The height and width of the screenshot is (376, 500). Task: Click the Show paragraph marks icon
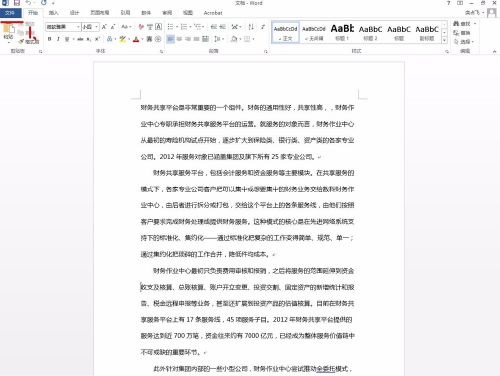point(263,27)
